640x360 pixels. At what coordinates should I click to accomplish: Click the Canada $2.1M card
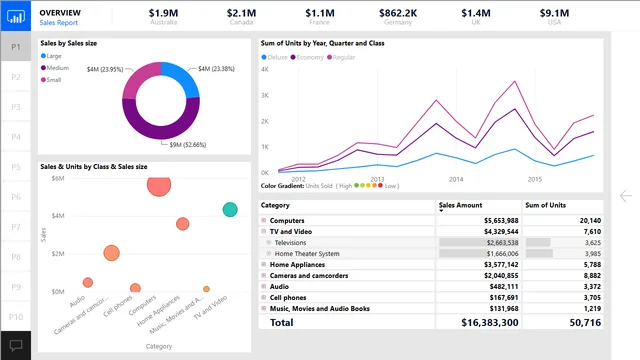[241, 16]
